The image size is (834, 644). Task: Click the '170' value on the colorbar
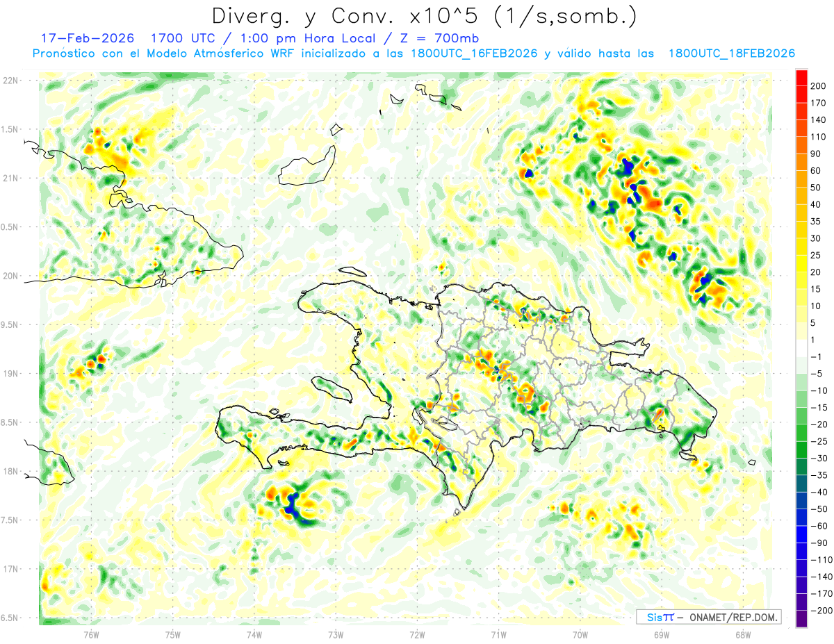[818, 103]
